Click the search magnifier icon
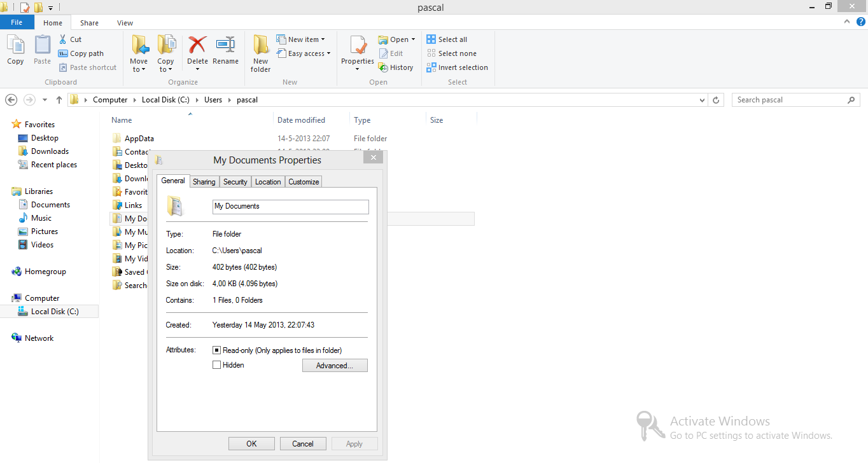The image size is (868, 463). click(x=851, y=100)
